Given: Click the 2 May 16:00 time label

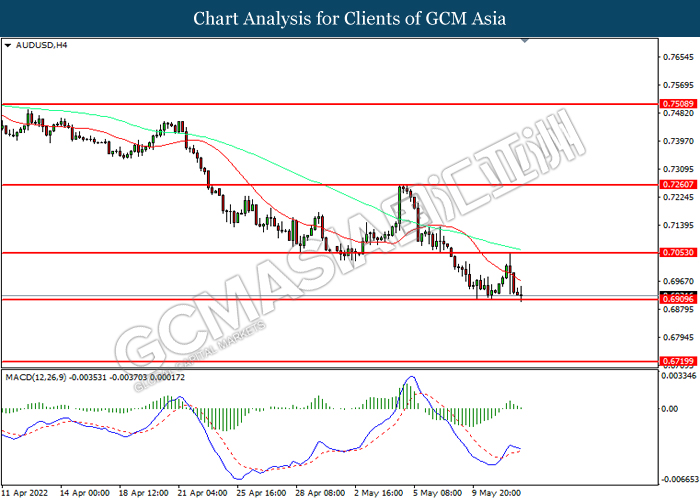Looking at the screenshot, I should pyautogui.click(x=379, y=493).
